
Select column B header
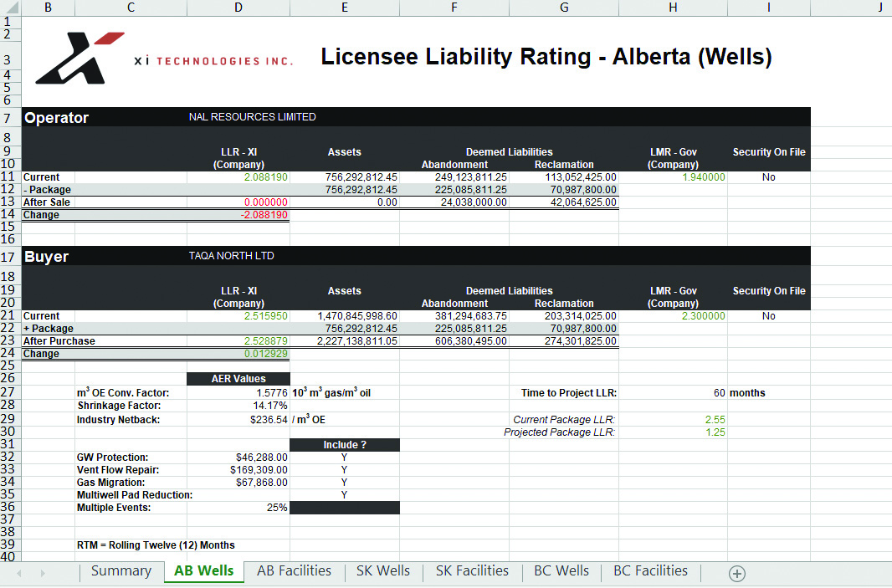[49, 8]
